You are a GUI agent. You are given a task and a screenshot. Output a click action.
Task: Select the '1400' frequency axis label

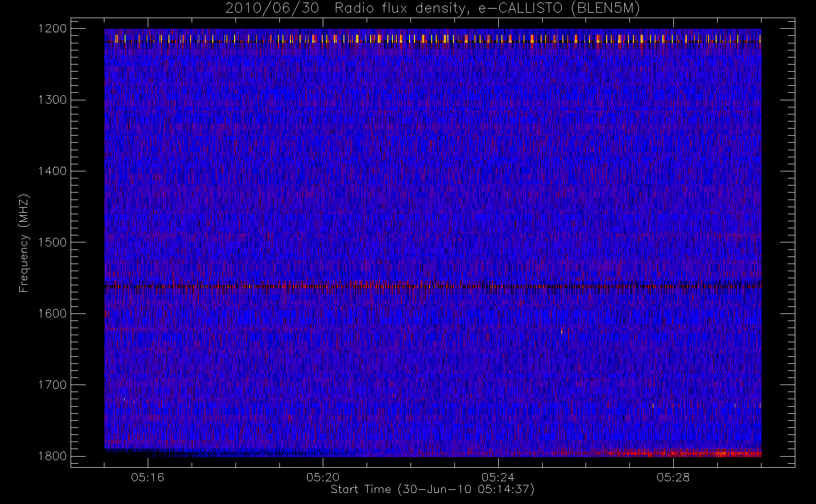(x=52, y=171)
